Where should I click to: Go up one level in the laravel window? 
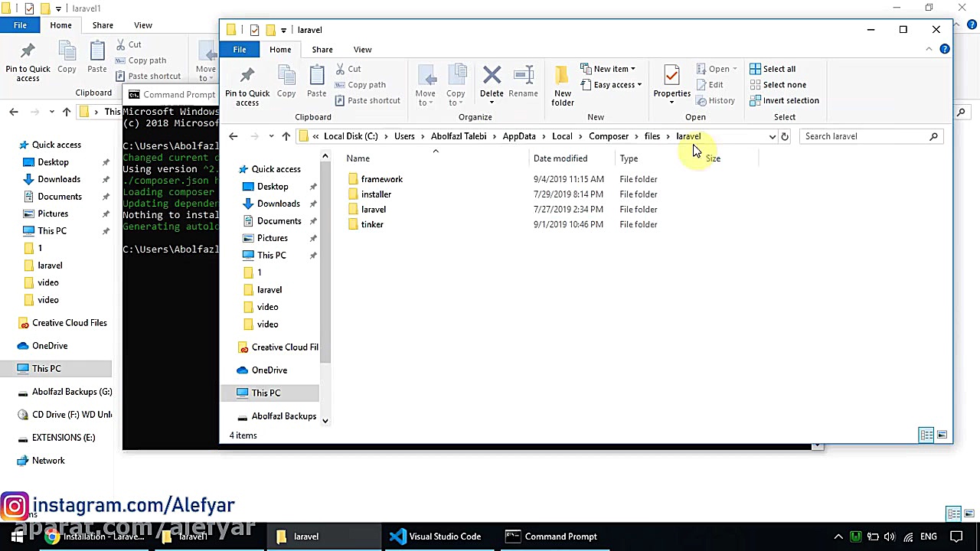click(x=286, y=136)
